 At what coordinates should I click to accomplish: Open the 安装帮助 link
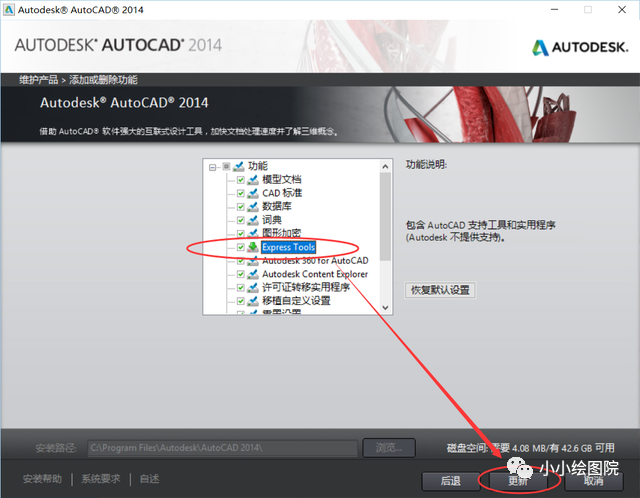tap(42, 479)
